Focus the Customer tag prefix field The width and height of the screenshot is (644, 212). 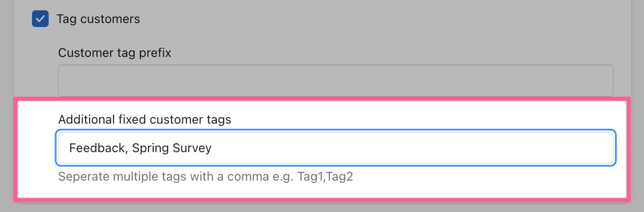click(335, 80)
